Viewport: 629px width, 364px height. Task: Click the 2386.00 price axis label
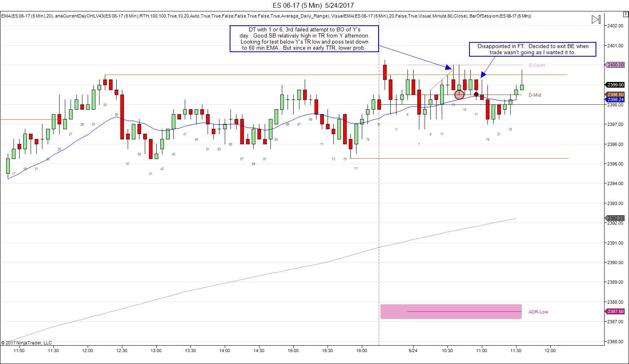click(x=615, y=342)
